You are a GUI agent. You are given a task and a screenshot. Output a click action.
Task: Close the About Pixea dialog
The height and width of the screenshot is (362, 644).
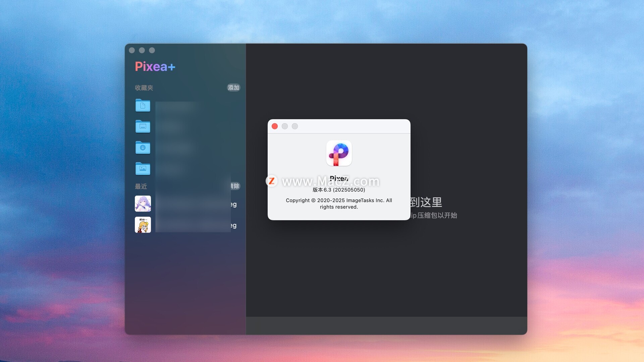pos(275,126)
